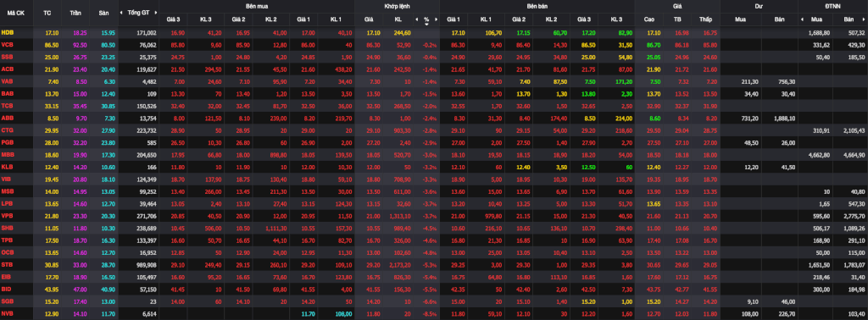Click the Giá Cao column header

click(649, 19)
